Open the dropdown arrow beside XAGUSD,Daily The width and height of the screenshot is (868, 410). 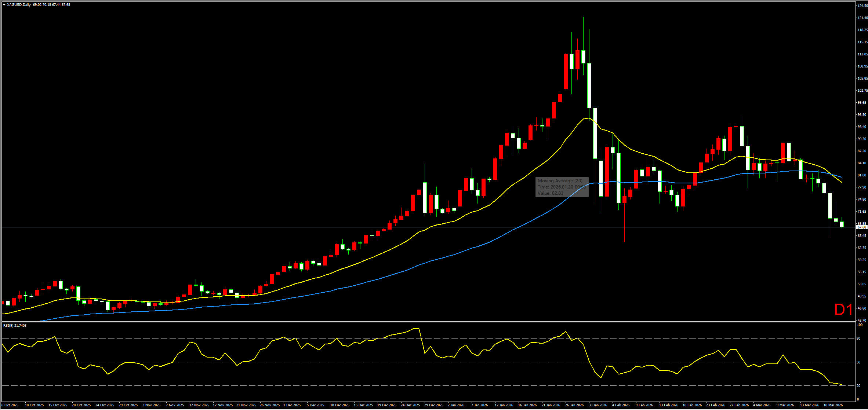[4, 5]
